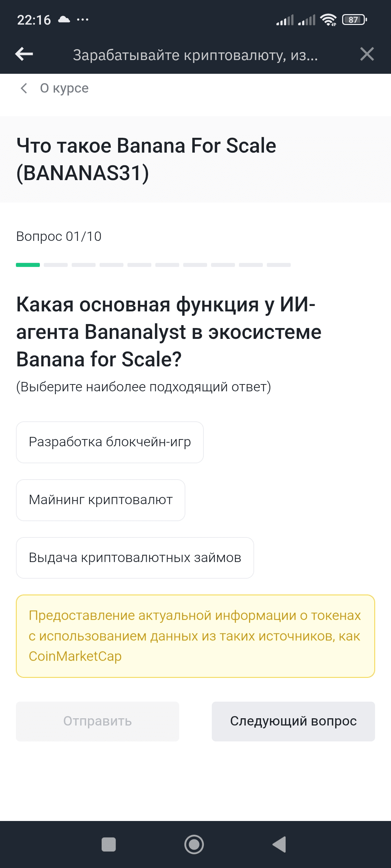This screenshot has width=391, height=868.
Task: Close the quiz page with X
Action: tap(367, 54)
